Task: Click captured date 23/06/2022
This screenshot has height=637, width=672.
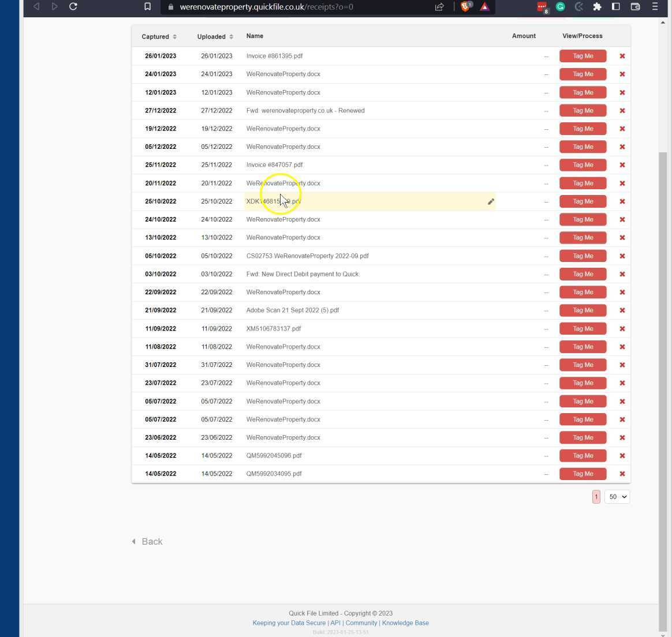Action: [x=160, y=438]
